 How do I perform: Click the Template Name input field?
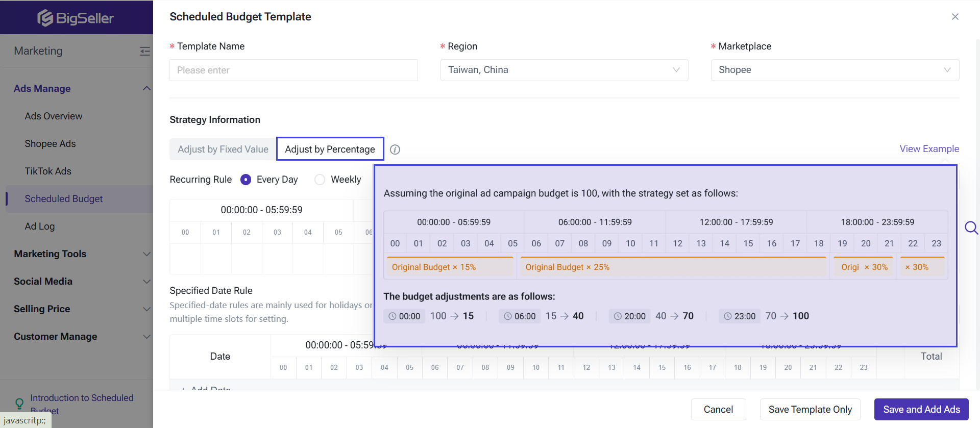pos(293,70)
